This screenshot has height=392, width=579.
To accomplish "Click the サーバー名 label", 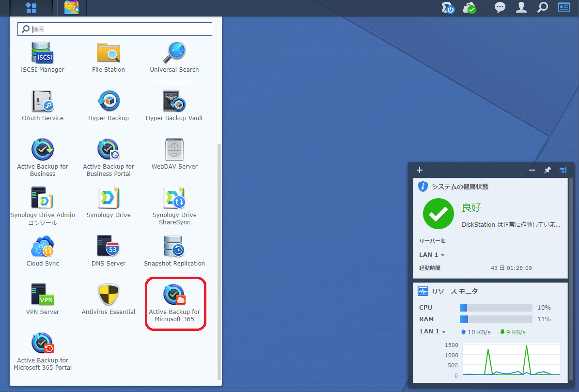I will pyautogui.click(x=432, y=241).
